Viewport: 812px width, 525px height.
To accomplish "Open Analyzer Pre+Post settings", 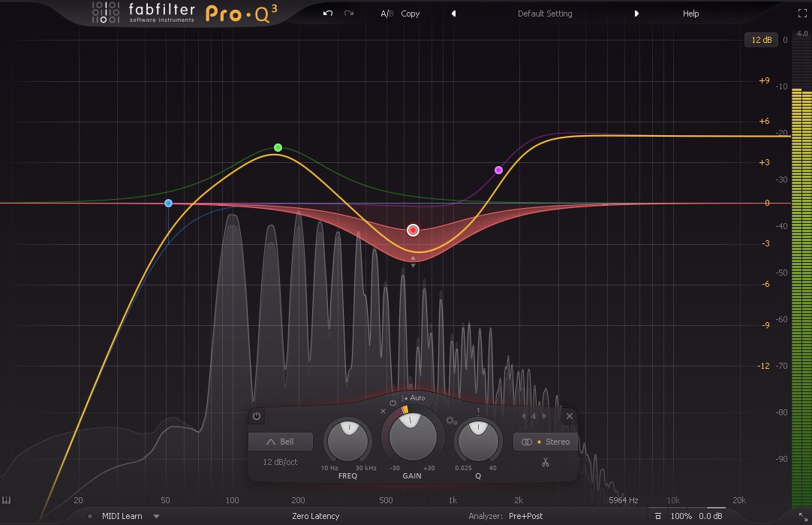I will [525, 516].
